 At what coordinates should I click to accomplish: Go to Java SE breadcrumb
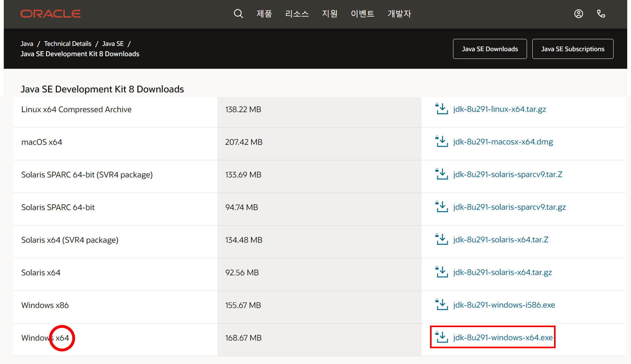pyautogui.click(x=113, y=44)
